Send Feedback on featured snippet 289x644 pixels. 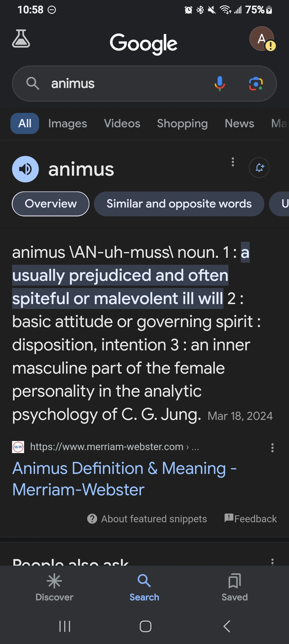tap(251, 519)
